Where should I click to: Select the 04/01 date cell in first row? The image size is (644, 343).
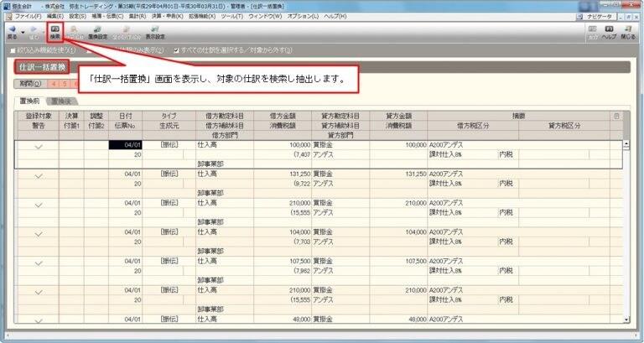pos(124,145)
